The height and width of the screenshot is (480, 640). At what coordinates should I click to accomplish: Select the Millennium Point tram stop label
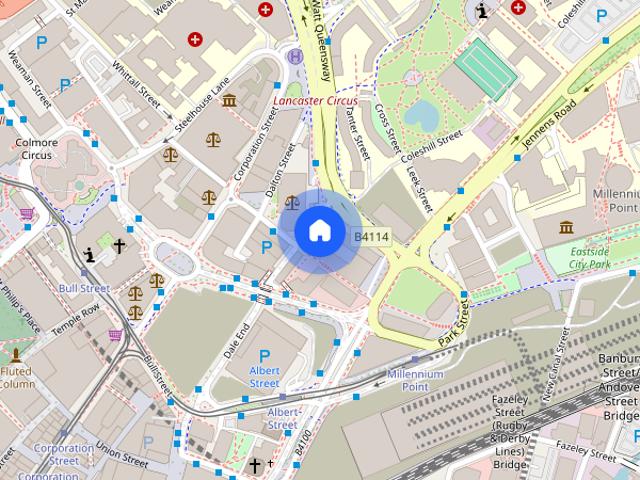click(415, 380)
